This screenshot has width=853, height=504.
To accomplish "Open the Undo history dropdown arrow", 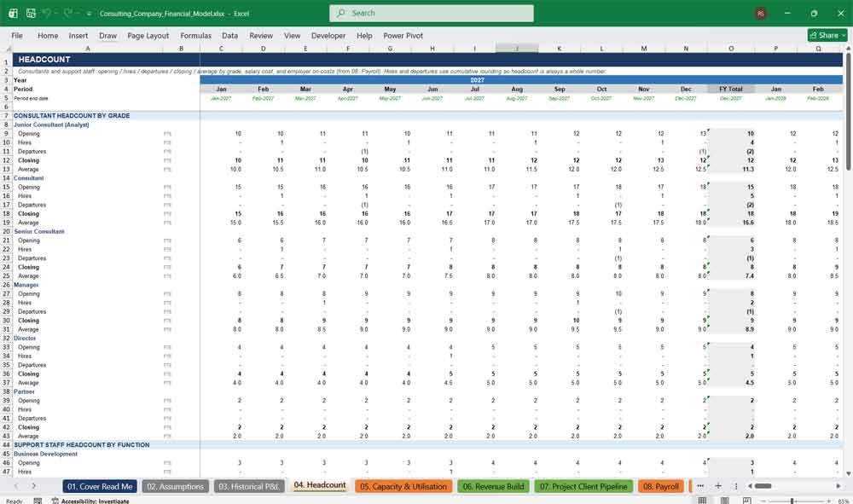I will (x=56, y=14).
